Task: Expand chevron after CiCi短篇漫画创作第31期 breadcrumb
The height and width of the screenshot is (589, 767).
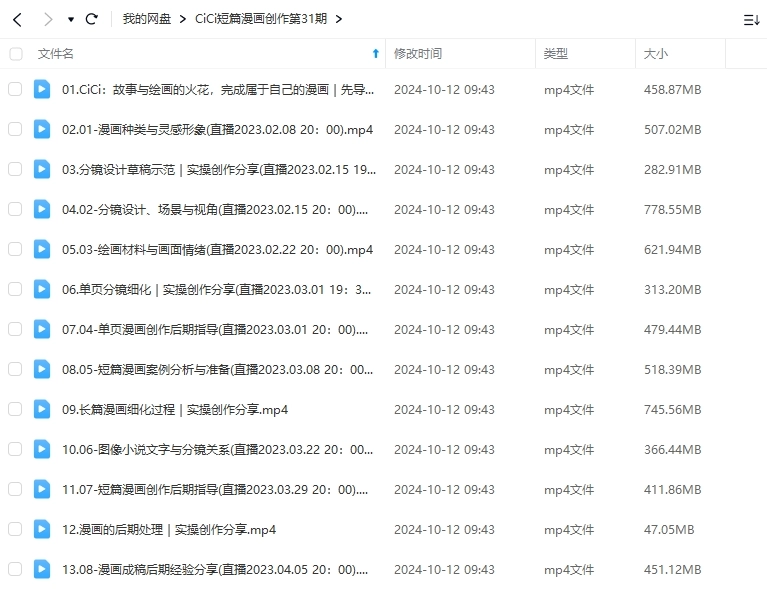Action: click(x=339, y=19)
